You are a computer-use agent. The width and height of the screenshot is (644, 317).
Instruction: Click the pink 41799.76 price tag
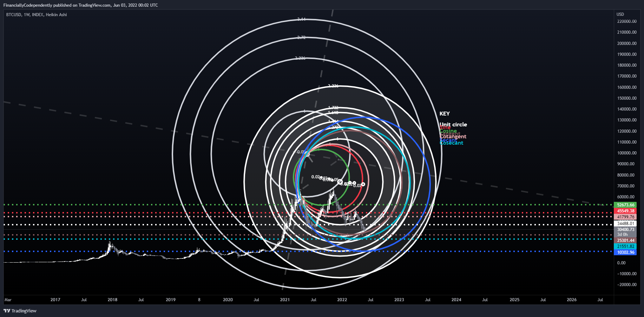click(x=625, y=217)
